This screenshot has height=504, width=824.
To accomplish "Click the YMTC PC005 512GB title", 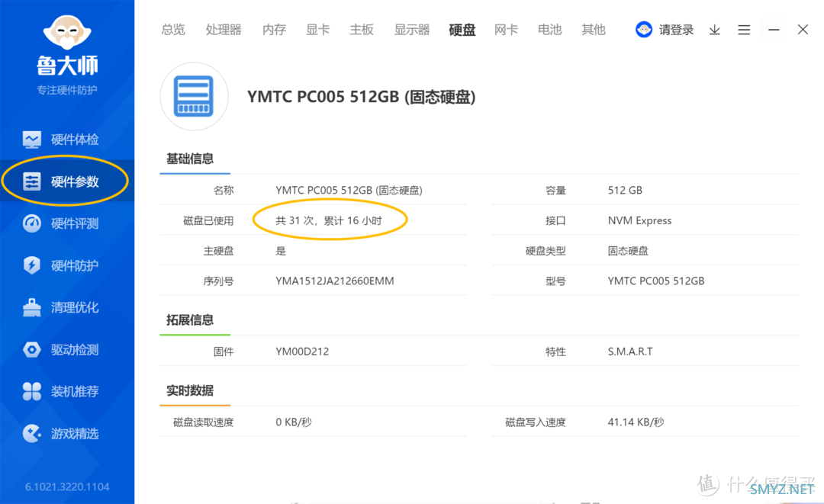I will point(362,97).
